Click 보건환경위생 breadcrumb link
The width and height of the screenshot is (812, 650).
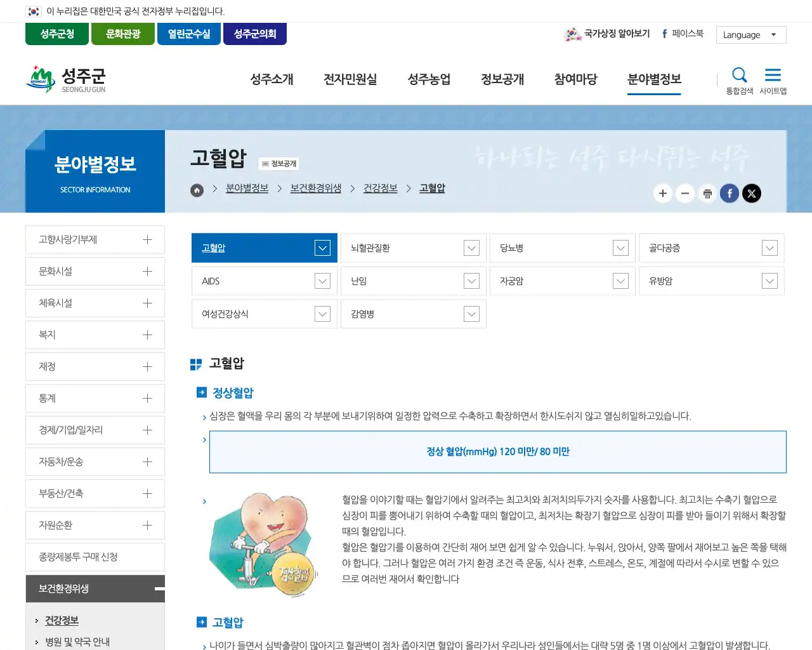(316, 189)
